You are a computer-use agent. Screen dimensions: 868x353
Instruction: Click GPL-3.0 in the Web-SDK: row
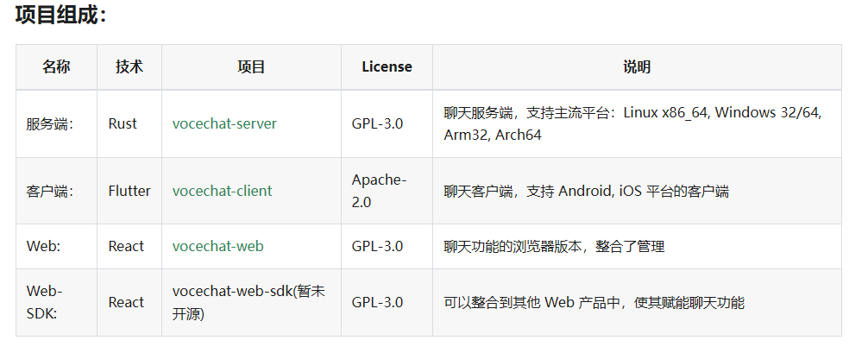tap(378, 303)
